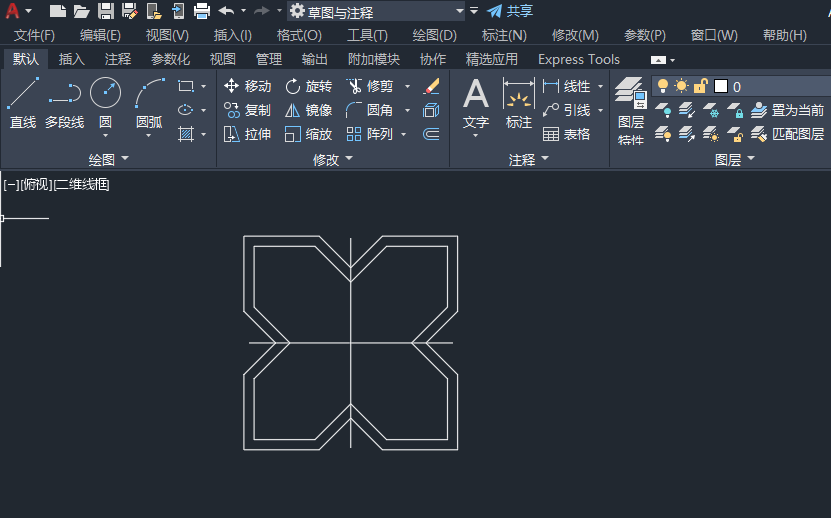Open the 草图与注释 workspace dropdown
831x518 pixels.
[x=460, y=11]
